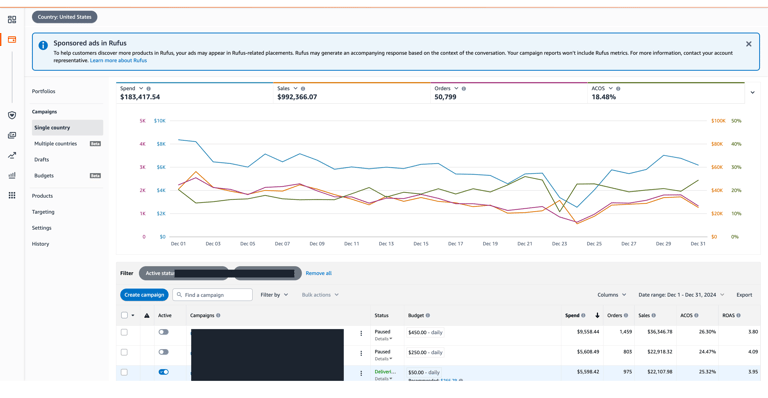Click the Find a campaign search field

[213, 295]
